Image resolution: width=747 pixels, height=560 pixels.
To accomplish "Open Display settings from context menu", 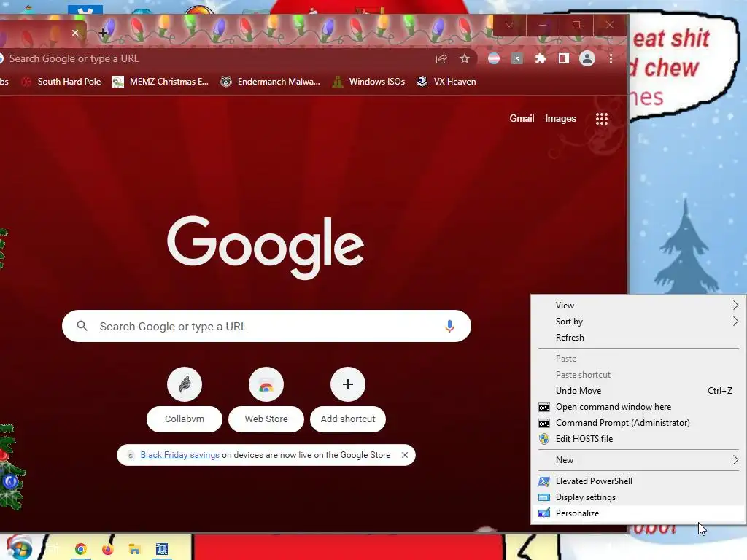I will click(638, 497).
